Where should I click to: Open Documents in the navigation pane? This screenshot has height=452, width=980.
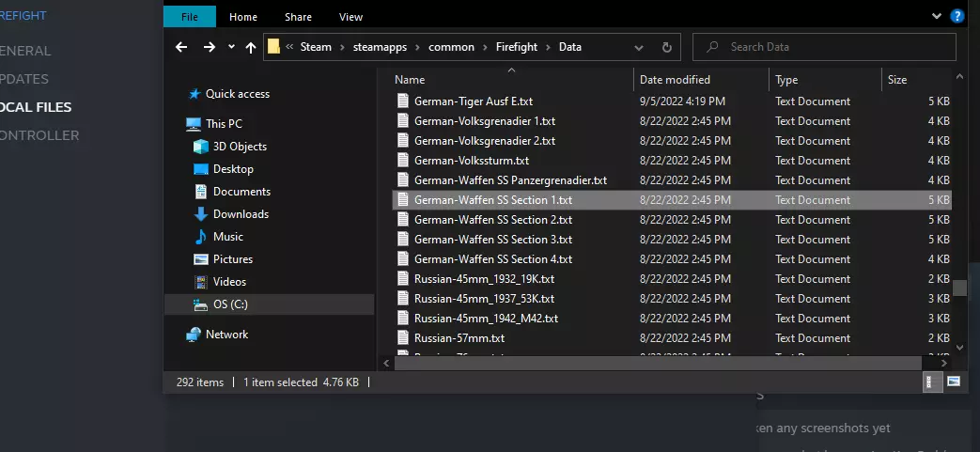pos(241,192)
